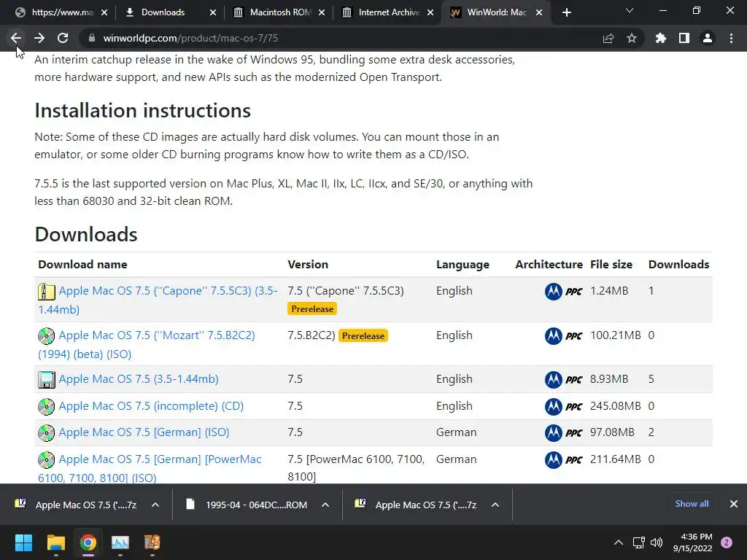This screenshot has height=560, width=747.
Task: Click the Download name column header
Action: 82,264
